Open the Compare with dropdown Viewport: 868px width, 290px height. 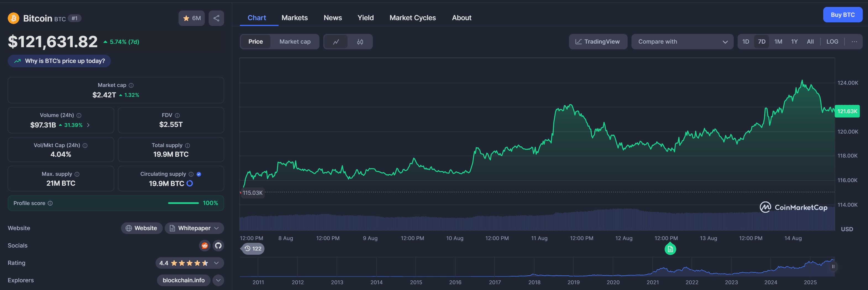[x=682, y=41]
